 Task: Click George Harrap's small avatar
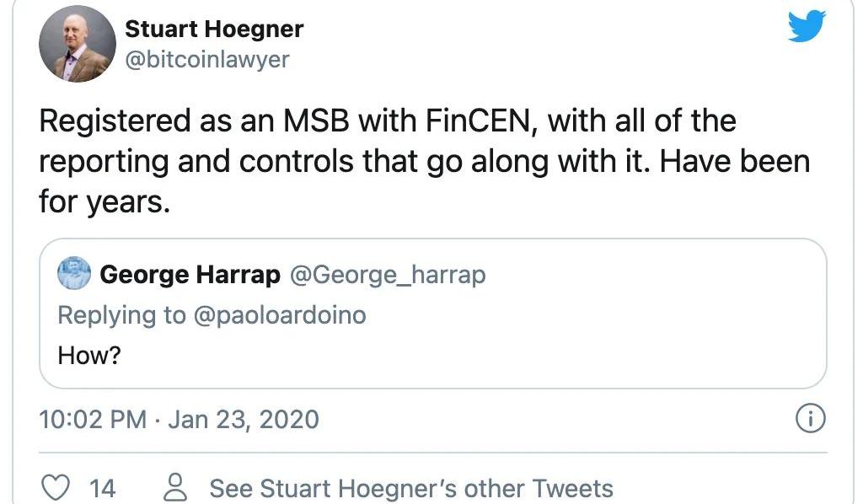coord(73,274)
